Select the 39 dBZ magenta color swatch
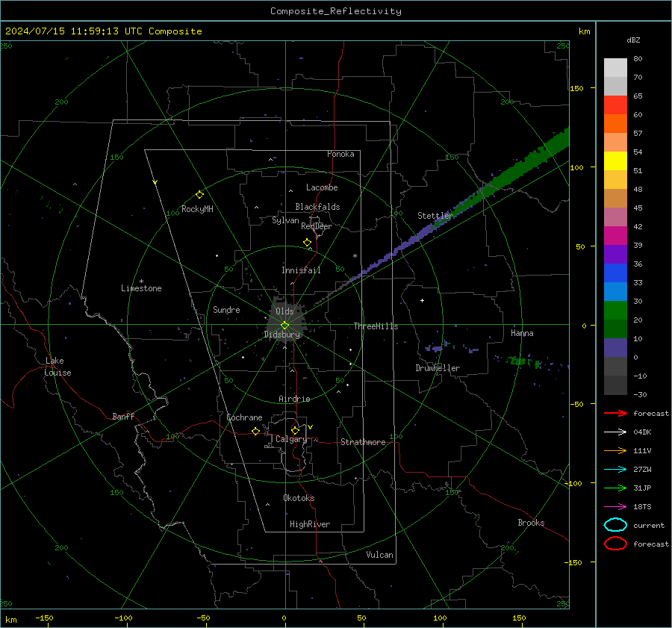The image size is (672, 628). pyautogui.click(x=615, y=236)
